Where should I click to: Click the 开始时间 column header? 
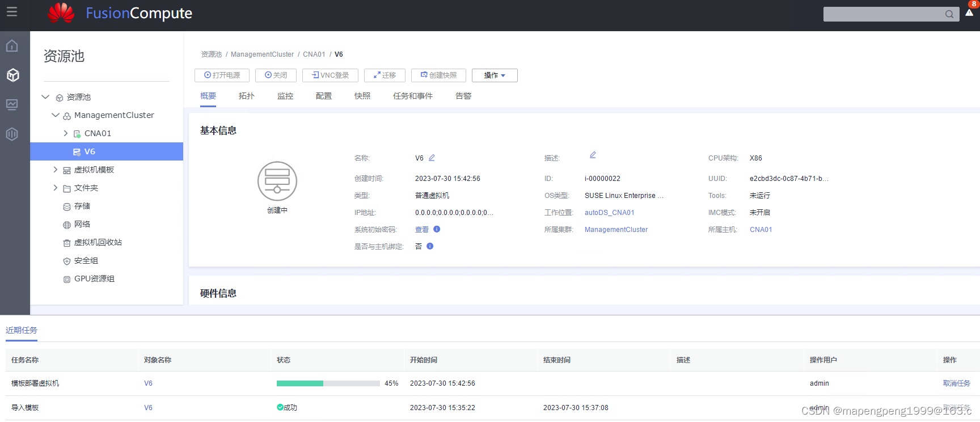click(x=424, y=360)
